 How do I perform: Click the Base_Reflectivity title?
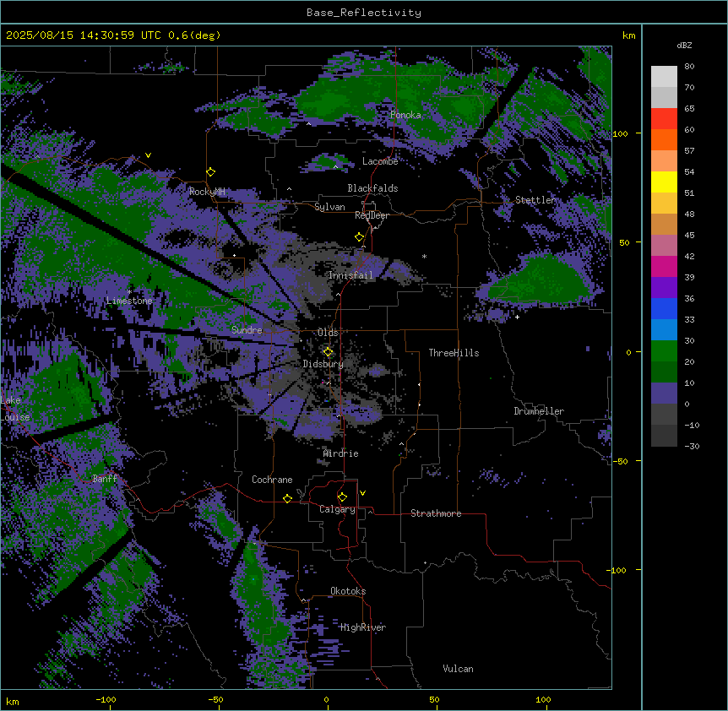(x=364, y=13)
